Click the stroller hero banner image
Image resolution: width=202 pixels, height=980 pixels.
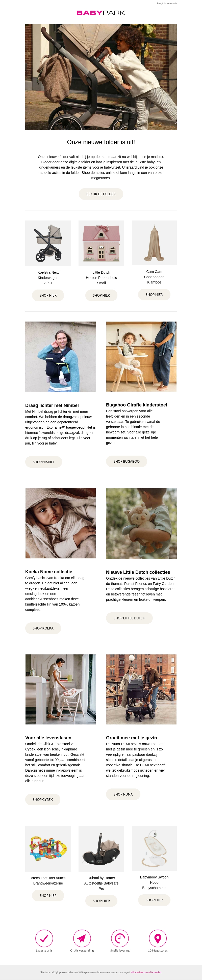pos(101,77)
